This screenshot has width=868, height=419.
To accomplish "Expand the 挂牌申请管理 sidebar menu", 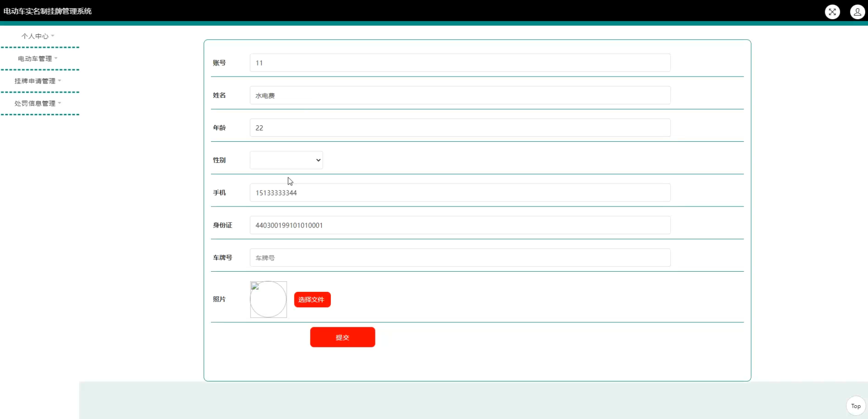I will [38, 81].
